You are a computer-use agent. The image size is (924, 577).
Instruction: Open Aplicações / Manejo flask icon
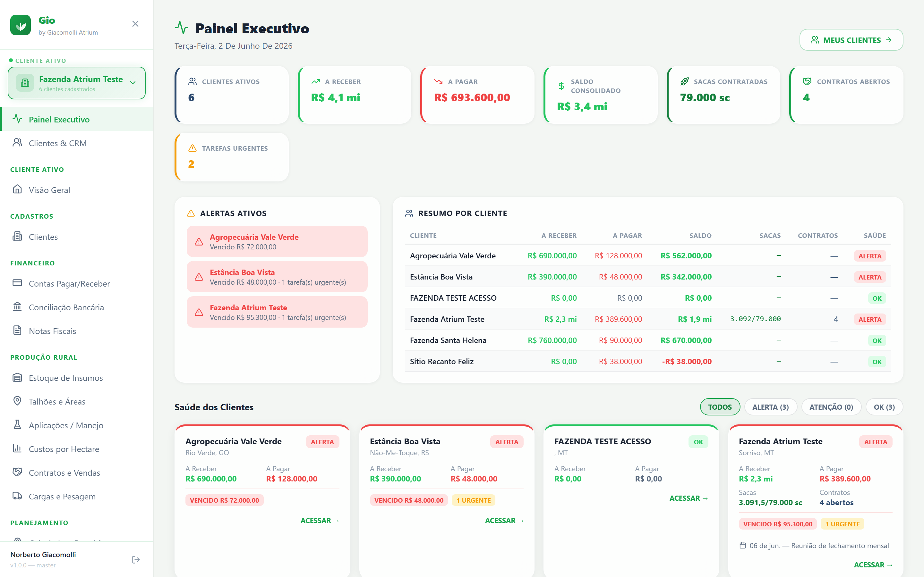coord(18,425)
